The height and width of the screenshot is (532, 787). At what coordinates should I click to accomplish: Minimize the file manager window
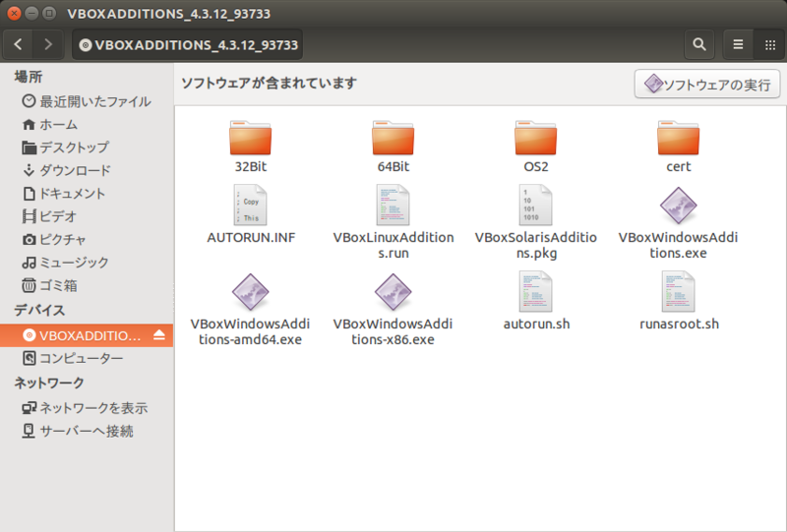tap(31, 14)
